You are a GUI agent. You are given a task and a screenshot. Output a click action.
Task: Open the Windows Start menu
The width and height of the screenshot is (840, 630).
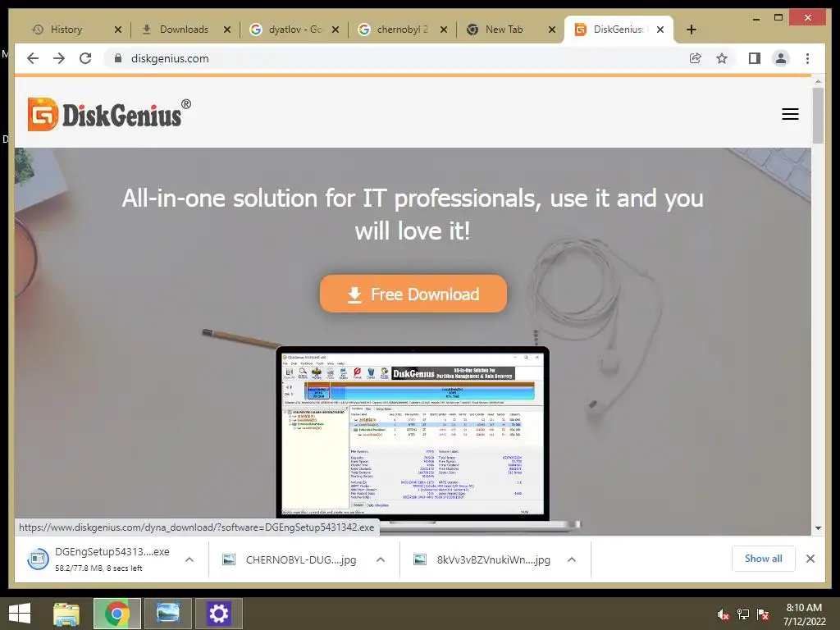pos(20,614)
